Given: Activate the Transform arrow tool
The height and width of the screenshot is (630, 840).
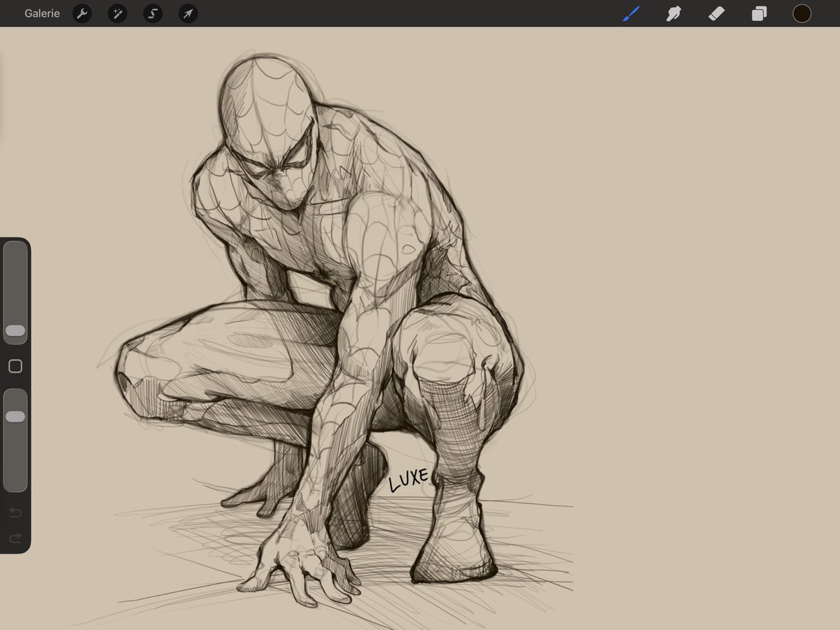Looking at the screenshot, I should point(188,13).
